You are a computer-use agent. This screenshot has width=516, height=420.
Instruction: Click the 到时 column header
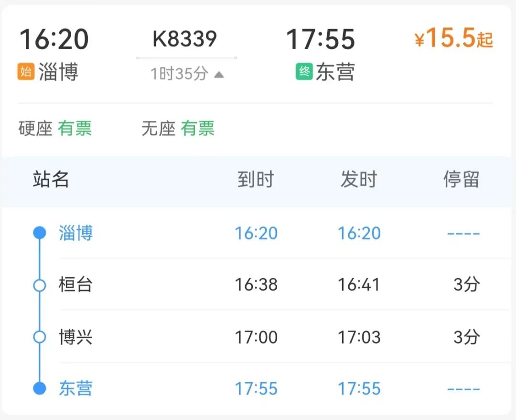point(256,180)
